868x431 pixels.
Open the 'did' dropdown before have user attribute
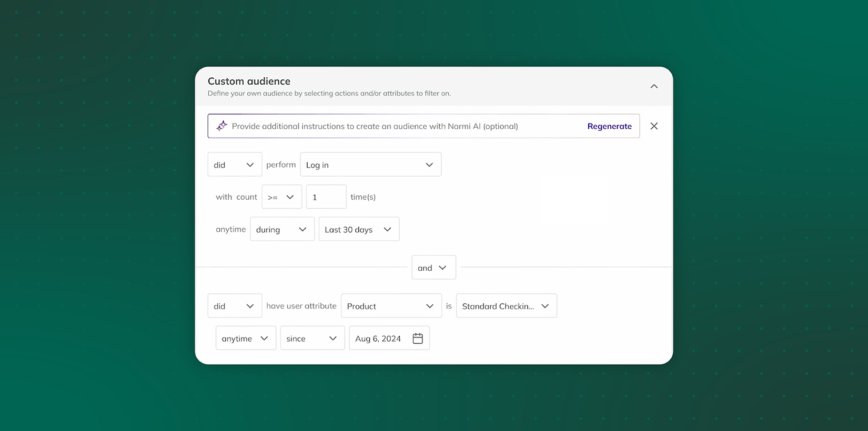pos(235,306)
